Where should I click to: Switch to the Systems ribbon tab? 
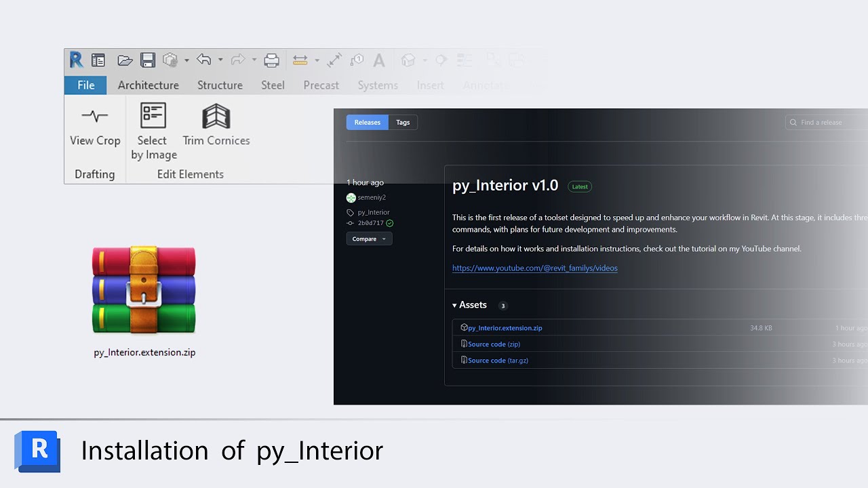[378, 85]
